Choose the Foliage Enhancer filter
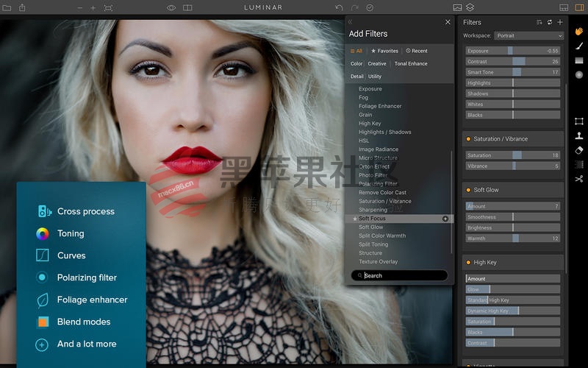The image size is (588, 368). click(x=380, y=106)
